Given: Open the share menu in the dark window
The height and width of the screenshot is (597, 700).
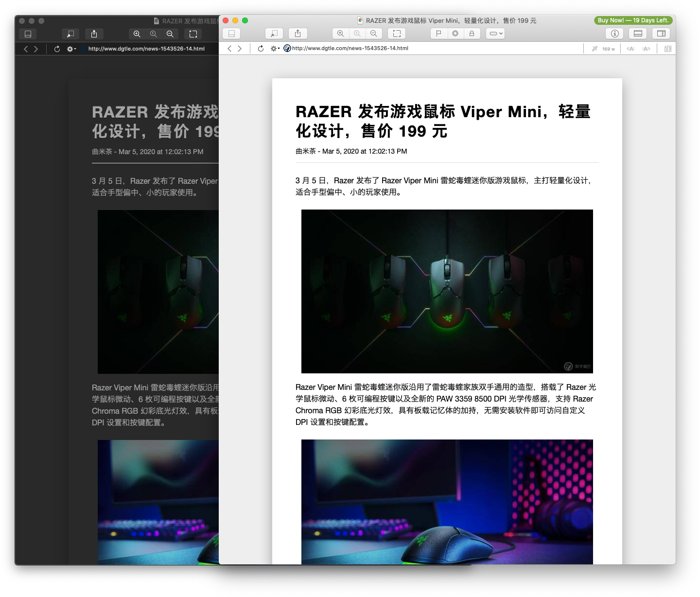Looking at the screenshot, I should [x=94, y=34].
